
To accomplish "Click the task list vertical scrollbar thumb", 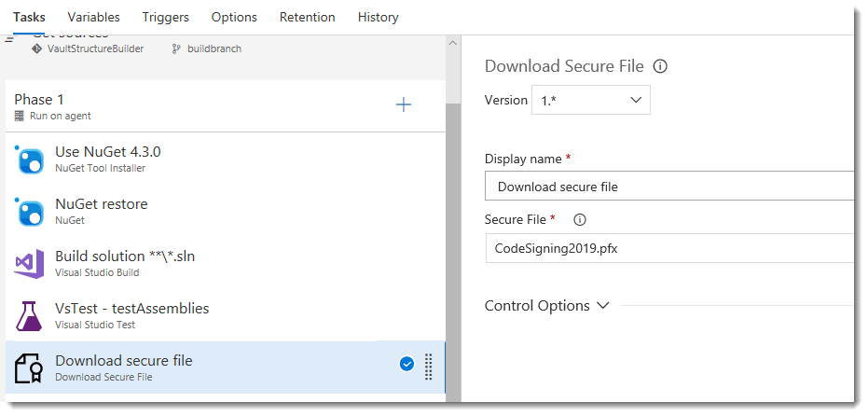I will (x=453, y=252).
